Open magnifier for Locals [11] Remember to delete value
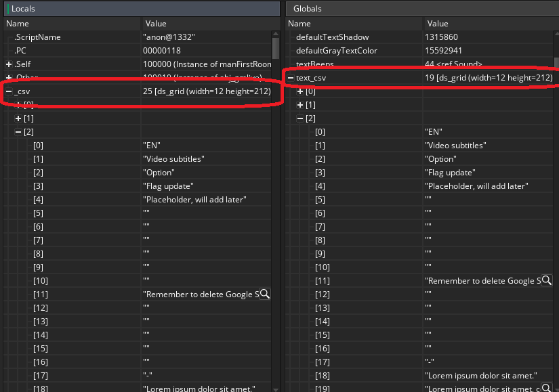The height and width of the screenshot is (392, 559). click(265, 294)
